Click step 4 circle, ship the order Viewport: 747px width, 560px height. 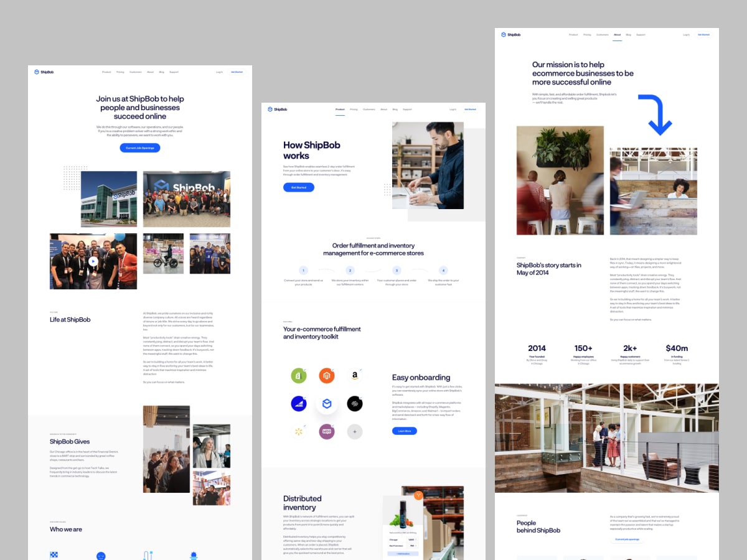(x=443, y=271)
